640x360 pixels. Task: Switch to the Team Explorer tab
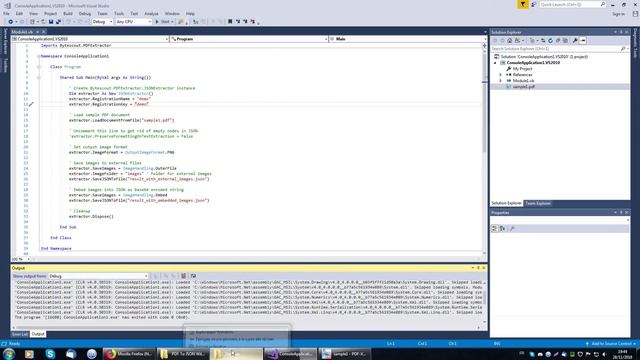click(538, 203)
